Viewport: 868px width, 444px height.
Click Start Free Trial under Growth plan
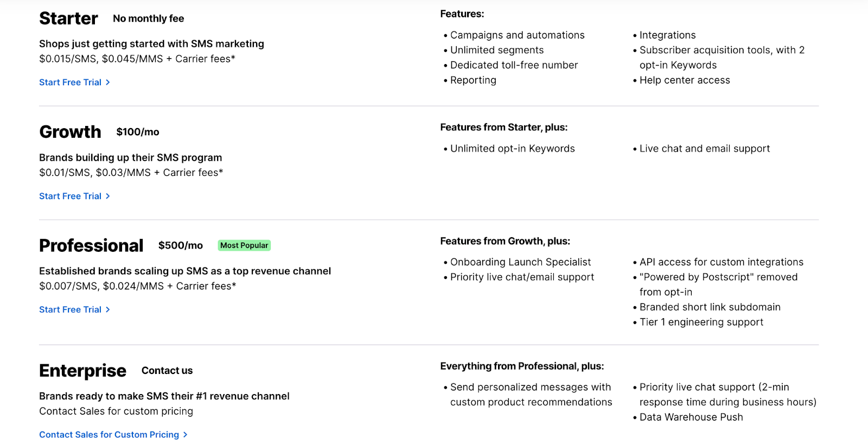[70, 196]
